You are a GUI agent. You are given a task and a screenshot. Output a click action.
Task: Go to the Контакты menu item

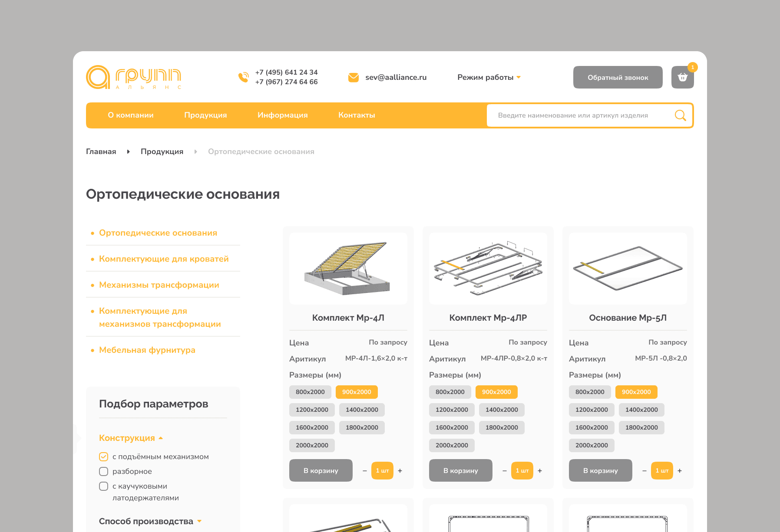click(x=357, y=115)
